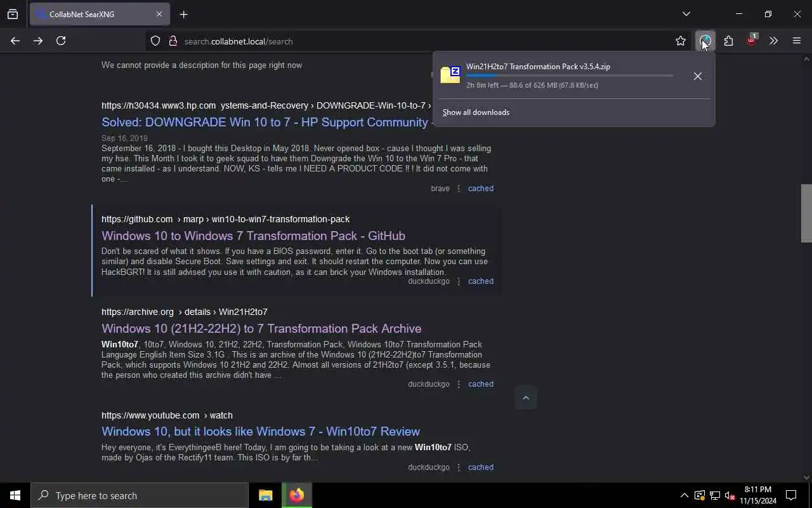The width and height of the screenshot is (812, 508).
Task: Expand more toolbar tools chevron
Action: [x=773, y=41]
